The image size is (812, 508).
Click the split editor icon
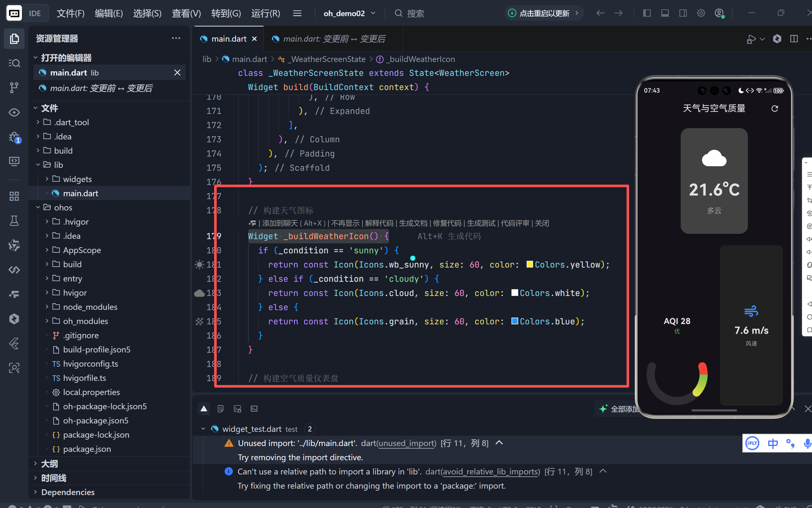point(794,39)
